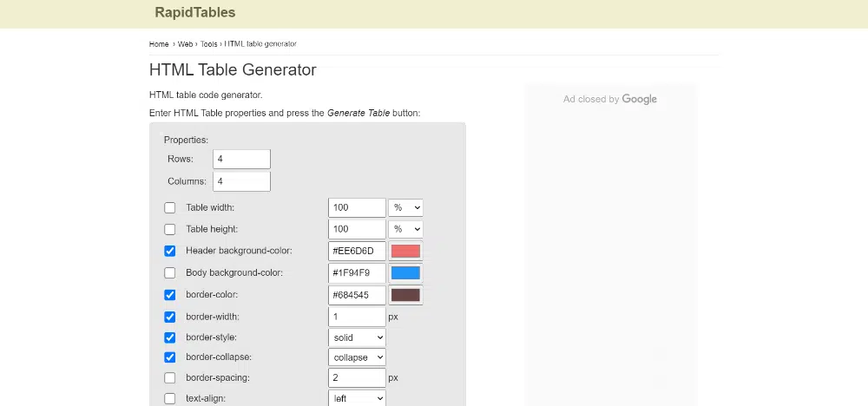
Task: Click the Columns input field
Action: coord(241,181)
